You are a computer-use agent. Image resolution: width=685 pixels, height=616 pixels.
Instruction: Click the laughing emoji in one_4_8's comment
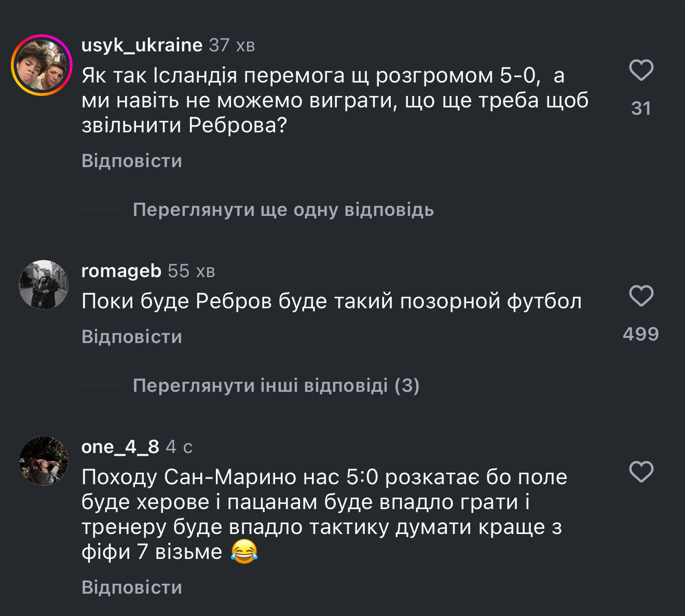click(244, 551)
